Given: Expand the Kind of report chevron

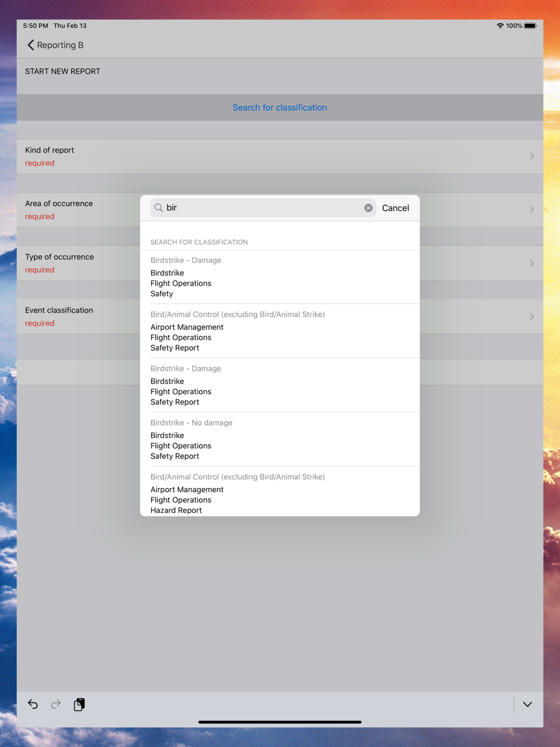Looking at the screenshot, I should [531, 156].
